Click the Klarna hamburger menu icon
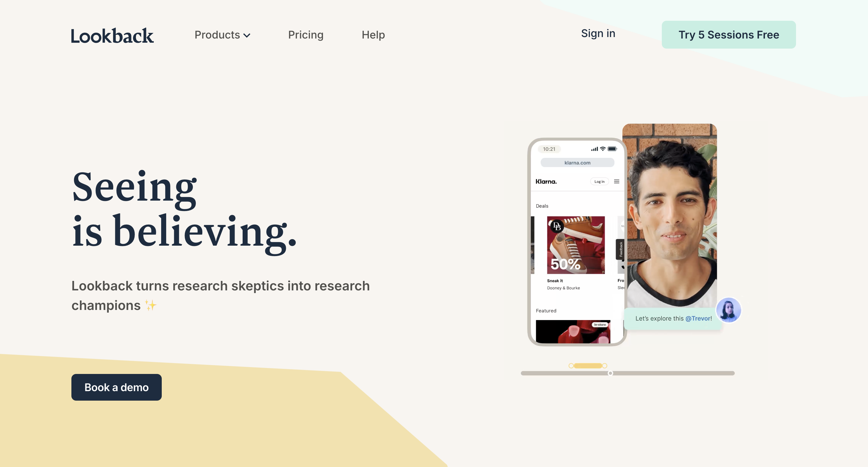The height and width of the screenshot is (467, 868). coord(617,181)
